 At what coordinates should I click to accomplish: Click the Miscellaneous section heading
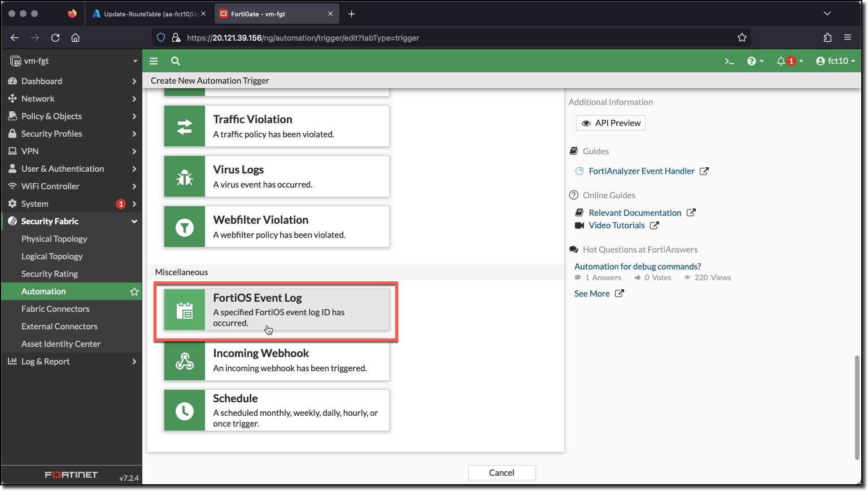click(181, 272)
